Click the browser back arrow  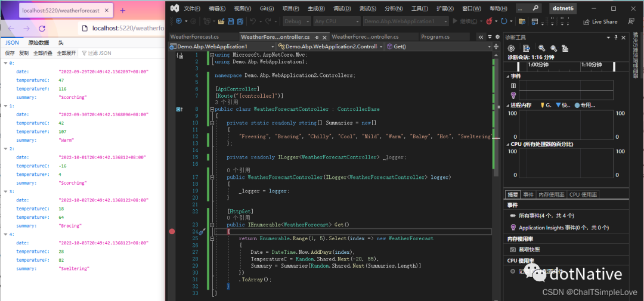11,29
